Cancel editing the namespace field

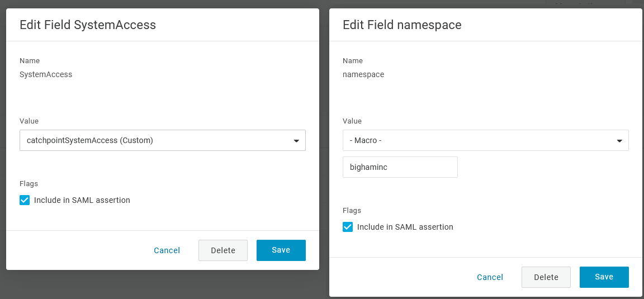tap(490, 277)
